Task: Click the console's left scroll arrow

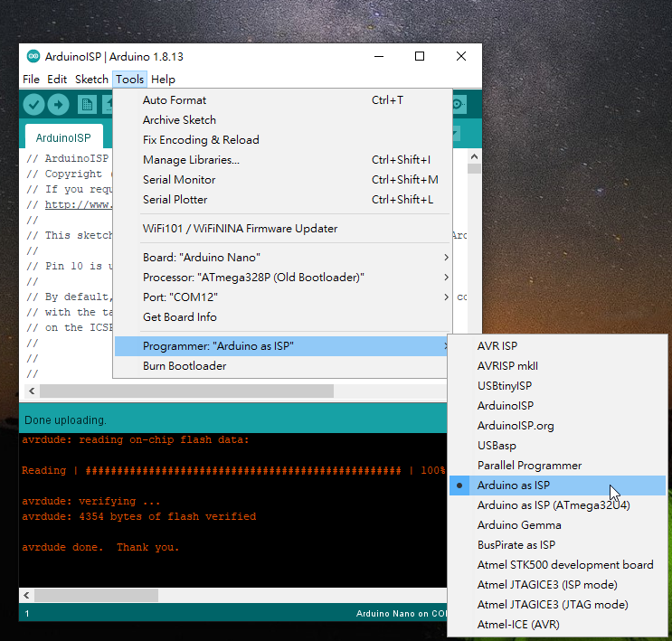Action: click(x=27, y=596)
